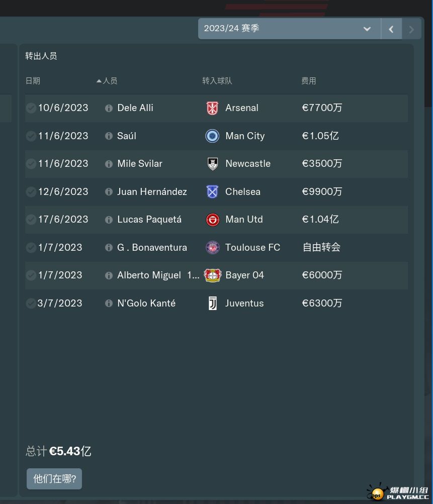The width and height of the screenshot is (433, 504).
Task: Sort by 费用 column header
Action: 308,81
